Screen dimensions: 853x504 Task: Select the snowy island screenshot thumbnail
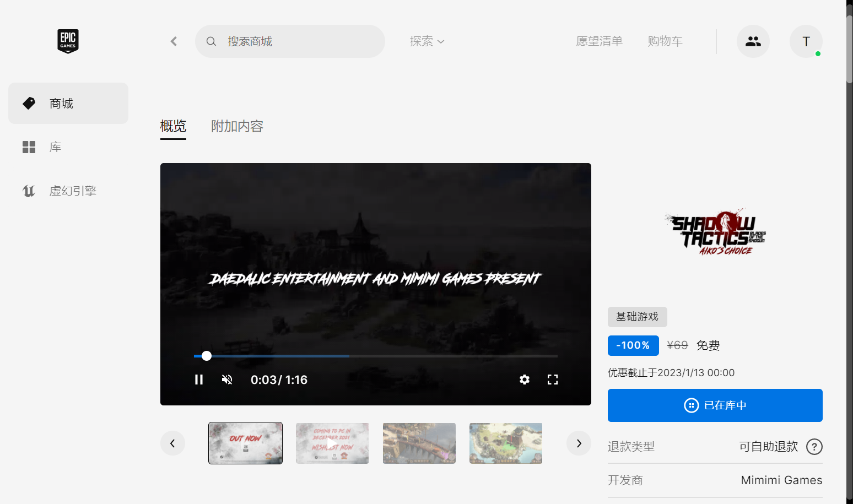point(506,443)
